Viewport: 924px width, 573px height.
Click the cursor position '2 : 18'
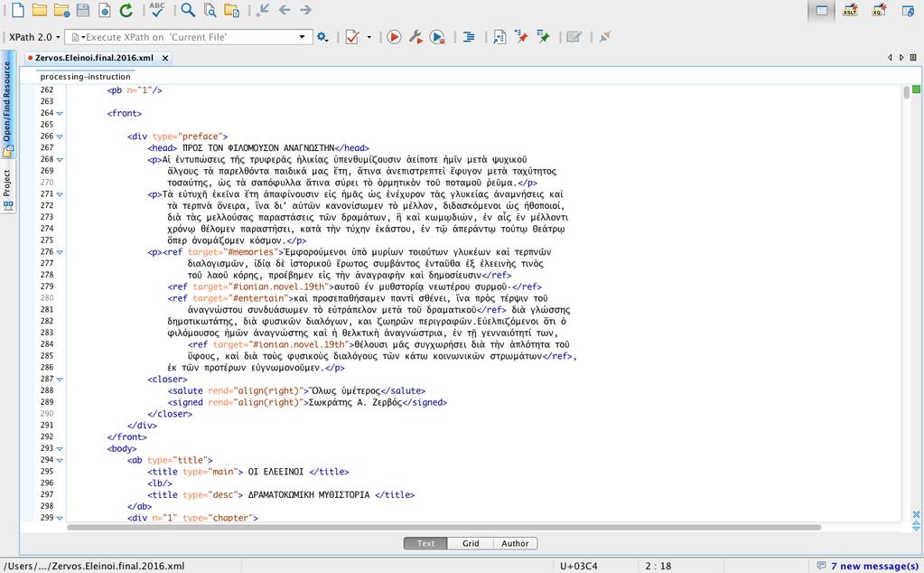658,566
